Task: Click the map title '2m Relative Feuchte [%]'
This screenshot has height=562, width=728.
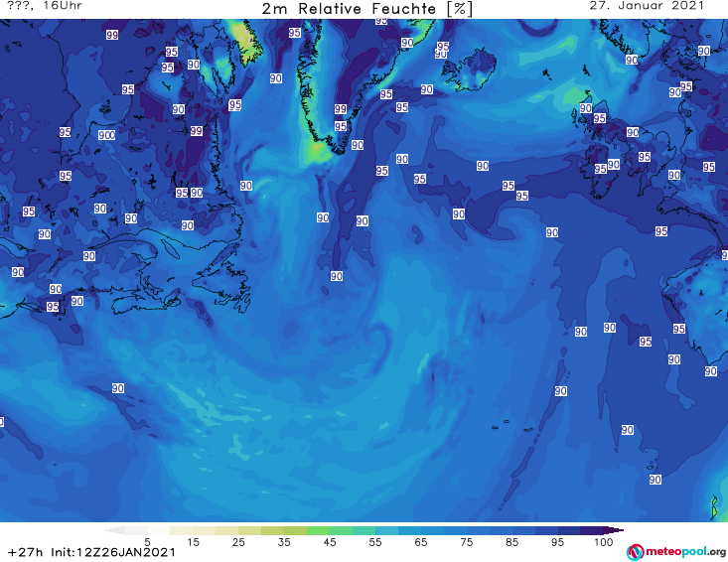Action: pyautogui.click(x=366, y=9)
